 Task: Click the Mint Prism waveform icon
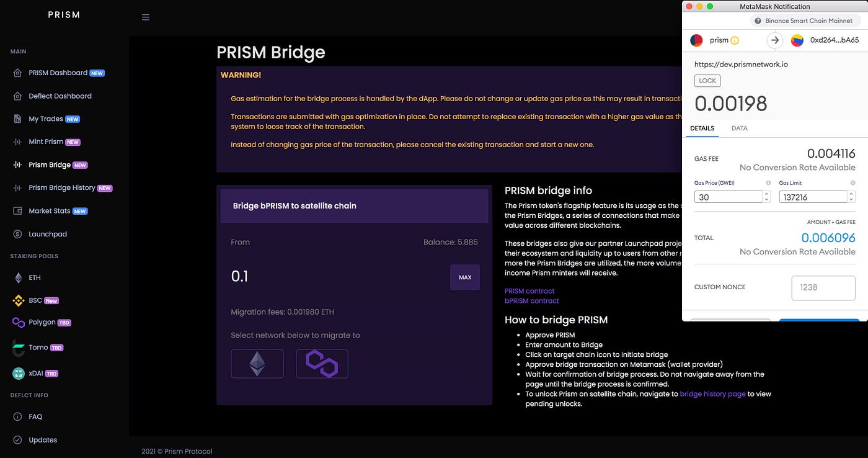[18, 141]
